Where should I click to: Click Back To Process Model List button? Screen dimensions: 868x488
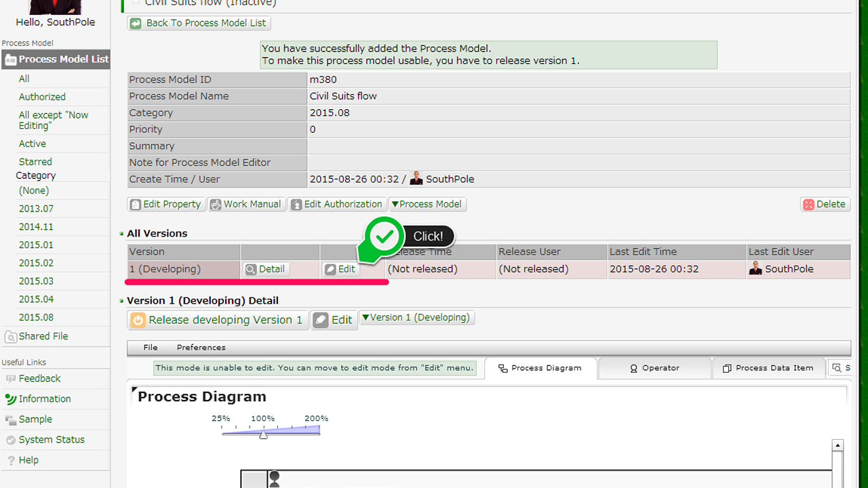click(x=199, y=23)
